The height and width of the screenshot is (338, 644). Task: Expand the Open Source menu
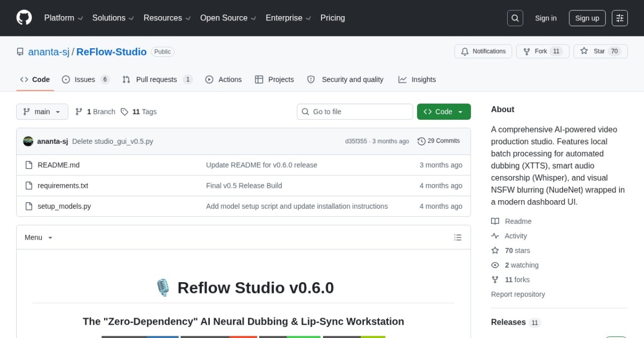[x=228, y=18]
